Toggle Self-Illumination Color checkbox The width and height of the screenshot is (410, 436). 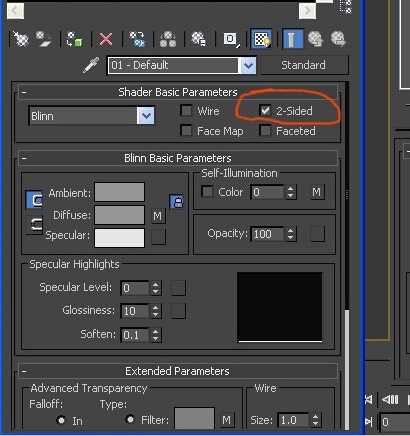point(207,192)
